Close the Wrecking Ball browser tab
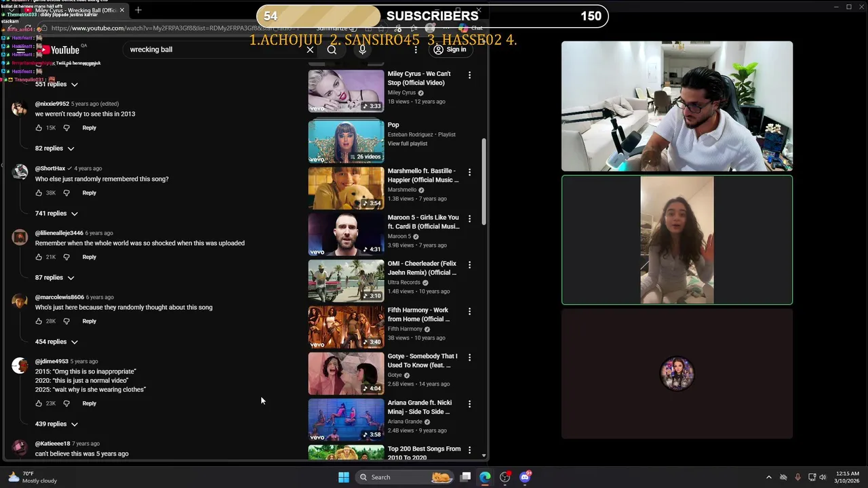The width and height of the screenshot is (868, 488). click(x=122, y=10)
